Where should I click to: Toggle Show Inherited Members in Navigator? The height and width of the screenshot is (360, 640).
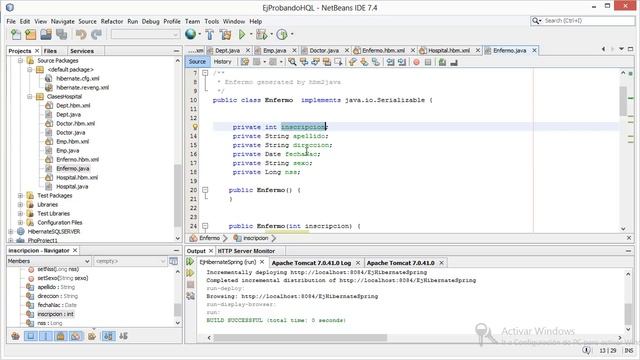16,336
